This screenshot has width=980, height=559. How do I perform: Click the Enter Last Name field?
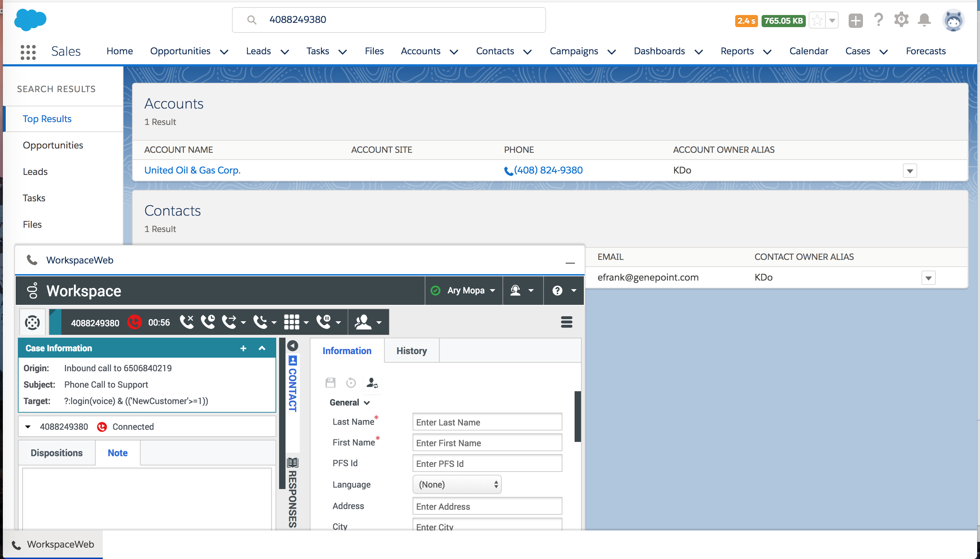tap(487, 422)
